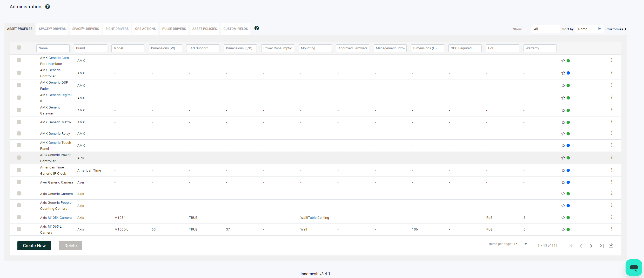Open the Custom Fields tab
This screenshot has height=278, width=644.
[x=236, y=29]
